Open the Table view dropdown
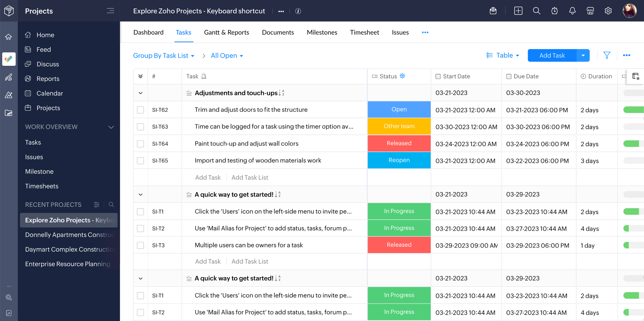 (x=502, y=55)
